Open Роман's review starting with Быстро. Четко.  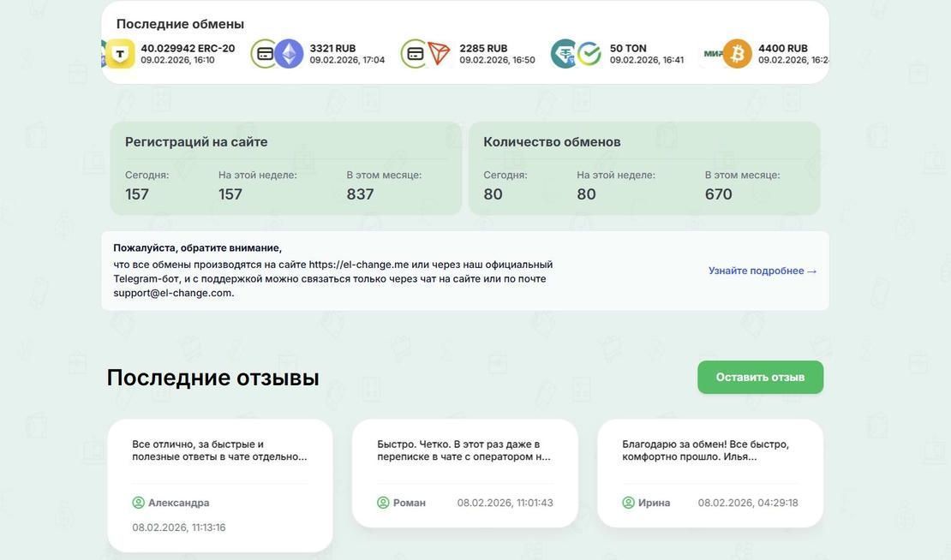[x=464, y=450]
